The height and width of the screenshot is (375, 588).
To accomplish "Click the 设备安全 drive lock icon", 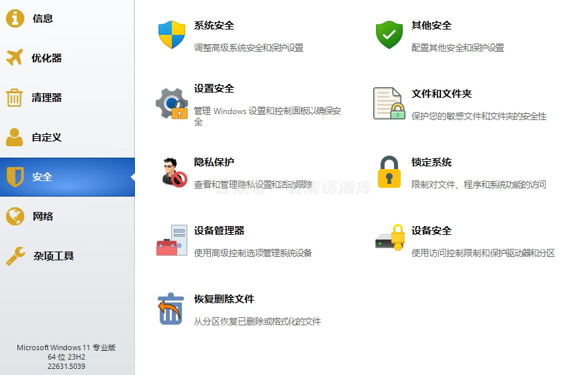I will click(x=389, y=239).
